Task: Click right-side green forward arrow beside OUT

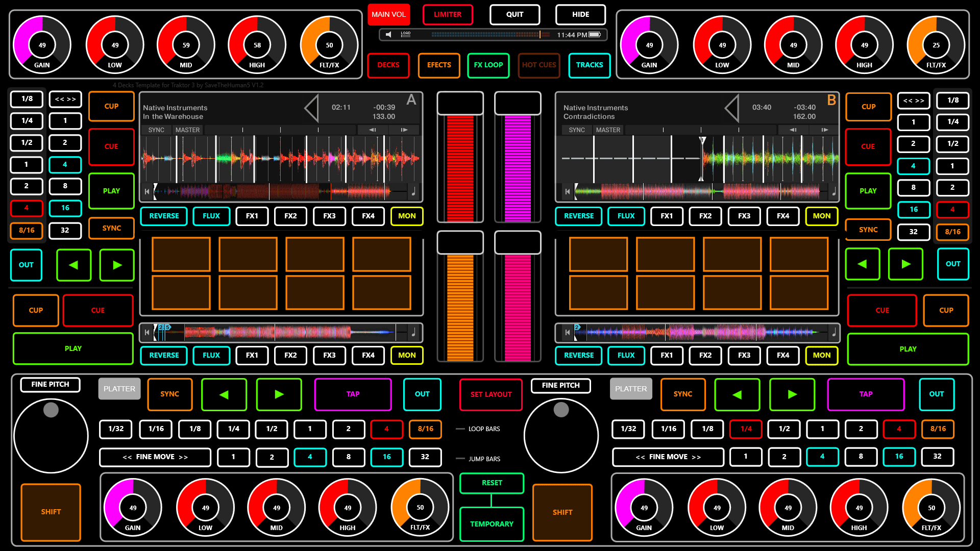Action: point(905,264)
